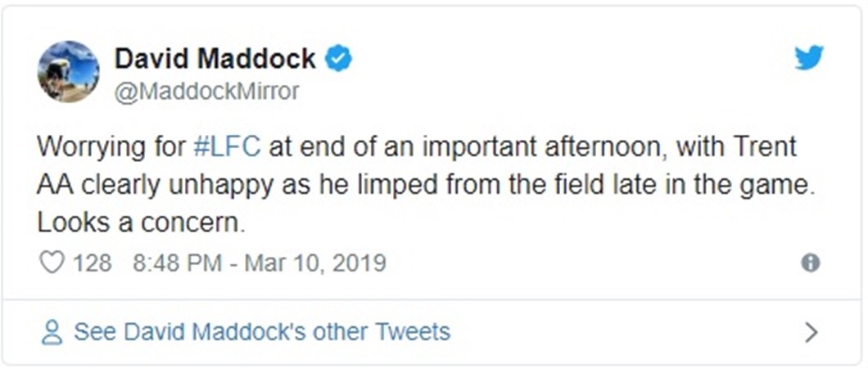Click the 128 likes count
Viewport: 868px width, 368px height.
pyautogui.click(x=92, y=263)
